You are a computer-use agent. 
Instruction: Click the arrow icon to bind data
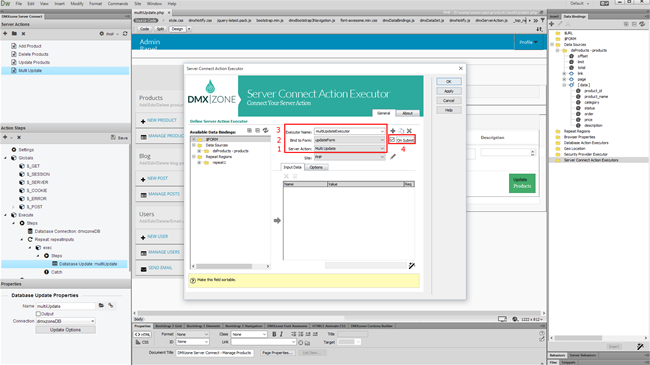click(x=277, y=221)
